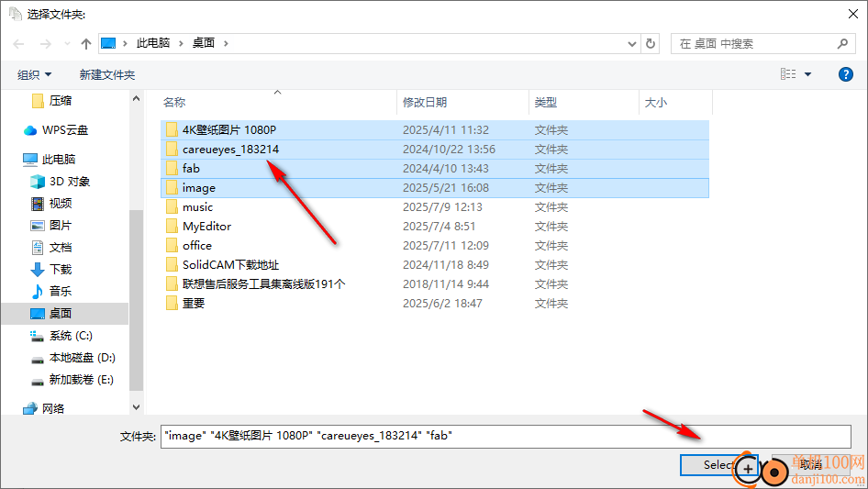Open address bar history dropdown

tap(631, 44)
